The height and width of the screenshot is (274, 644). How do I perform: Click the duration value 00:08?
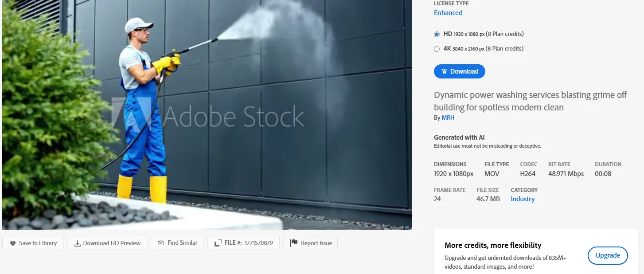tap(603, 174)
